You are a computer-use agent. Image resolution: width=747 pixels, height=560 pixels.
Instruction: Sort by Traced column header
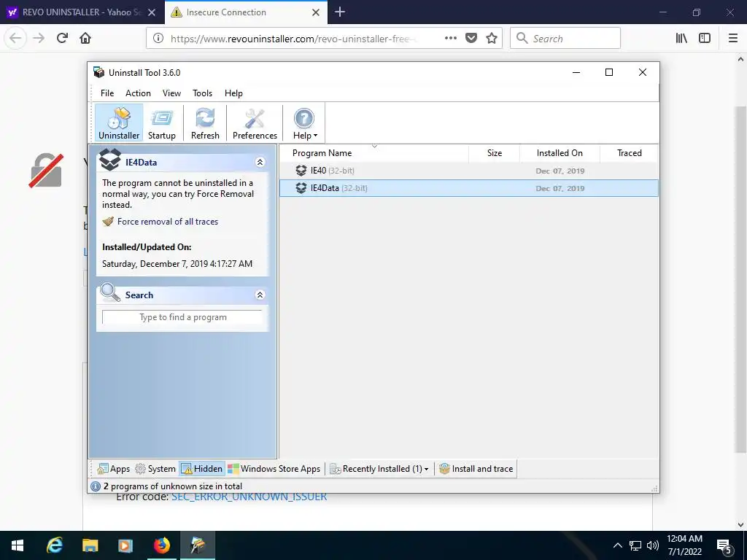629,153
